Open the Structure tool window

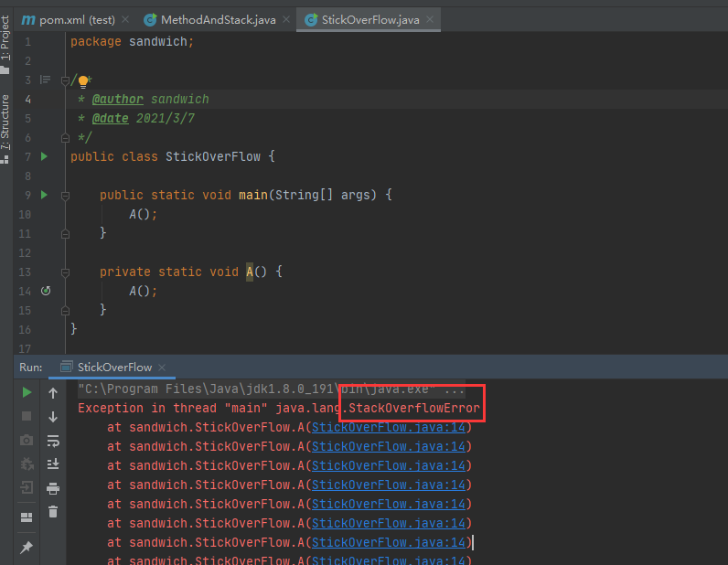click(x=5, y=129)
